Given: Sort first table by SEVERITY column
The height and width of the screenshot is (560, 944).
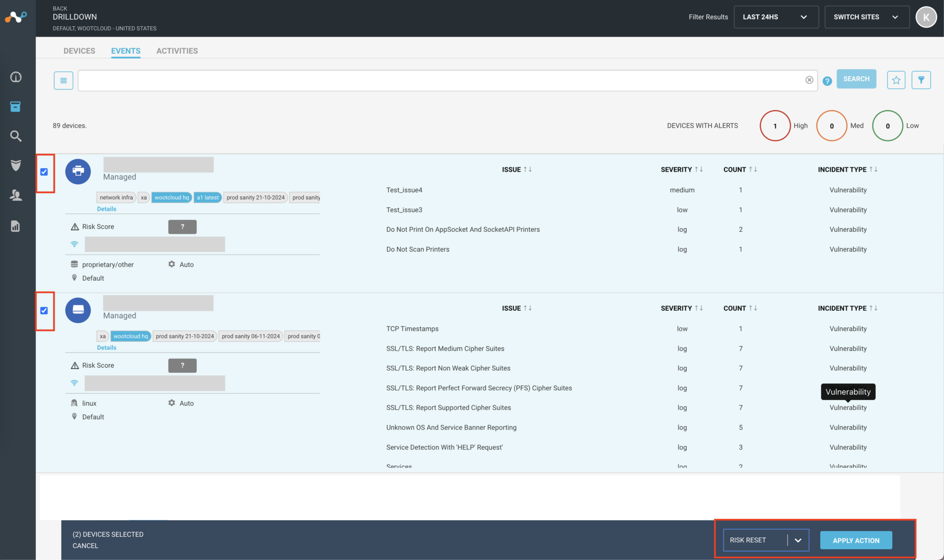Looking at the screenshot, I should [681, 170].
